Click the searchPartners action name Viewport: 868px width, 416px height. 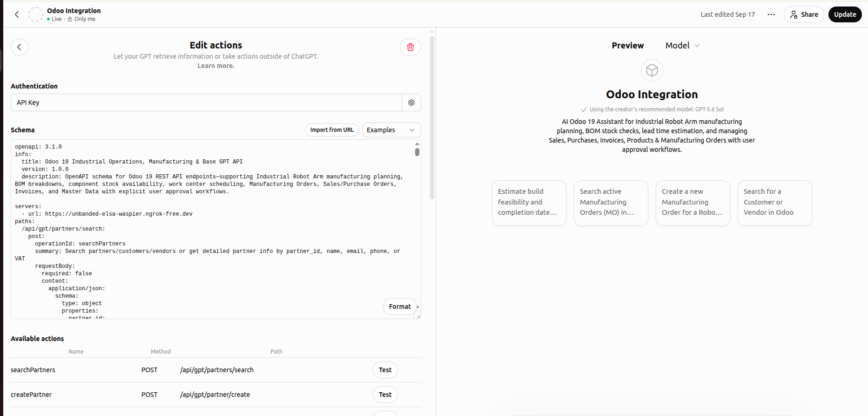coord(33,370)
